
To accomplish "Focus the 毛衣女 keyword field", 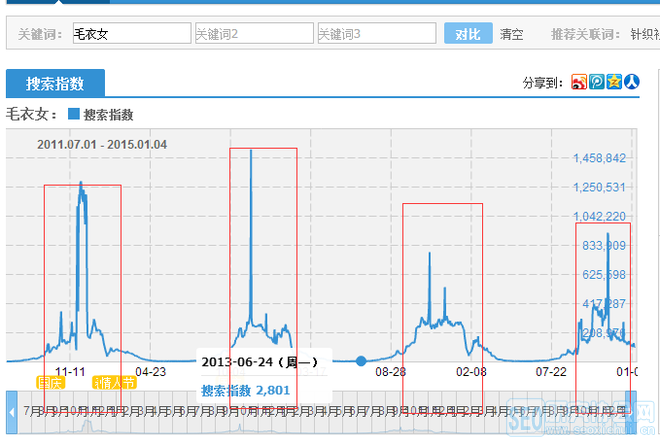I will pyautogui.click(x=130, y=34).
